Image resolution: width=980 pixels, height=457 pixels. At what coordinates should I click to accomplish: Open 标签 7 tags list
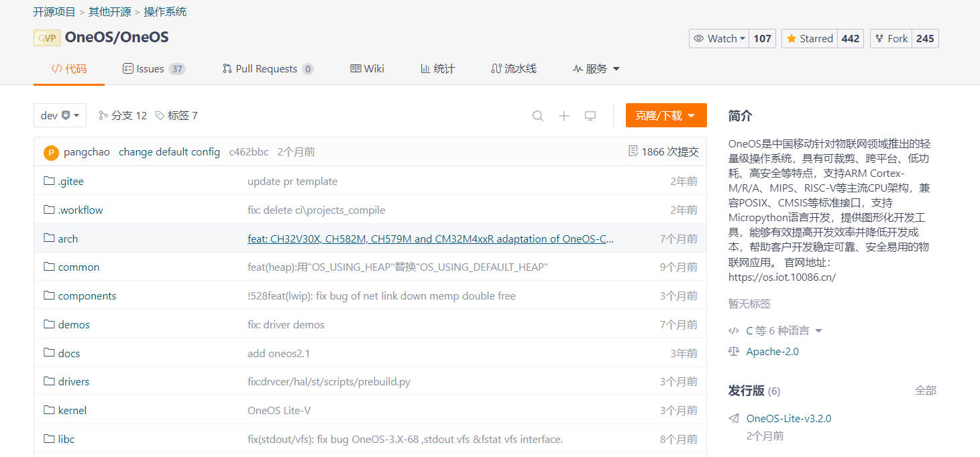click(176, 115)
